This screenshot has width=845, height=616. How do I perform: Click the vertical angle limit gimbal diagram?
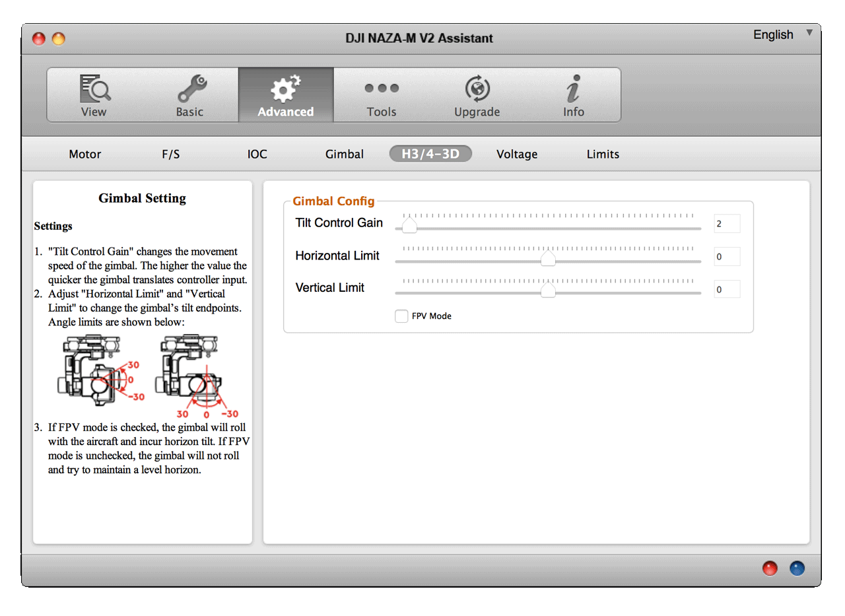tap(196, 376)
